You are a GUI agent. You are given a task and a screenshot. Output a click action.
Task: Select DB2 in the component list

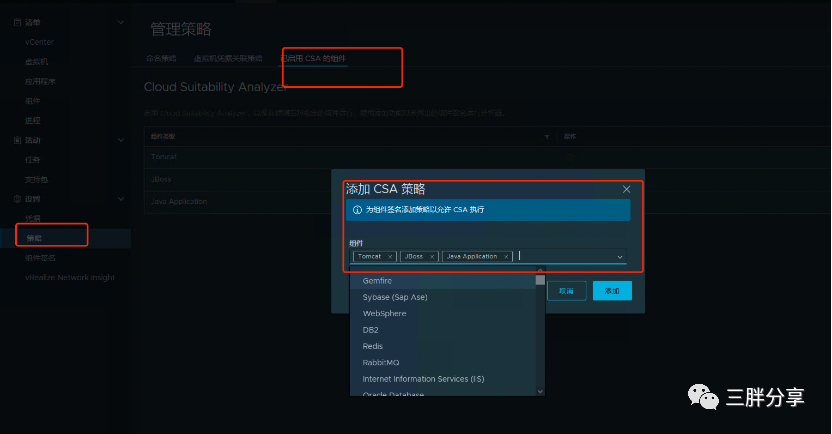click(443, 330)
